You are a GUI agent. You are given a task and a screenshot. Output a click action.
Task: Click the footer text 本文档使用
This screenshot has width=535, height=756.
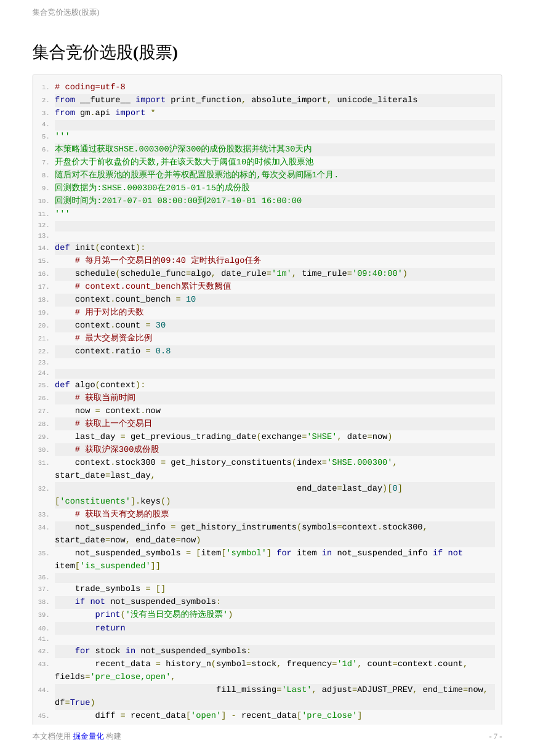52,736
